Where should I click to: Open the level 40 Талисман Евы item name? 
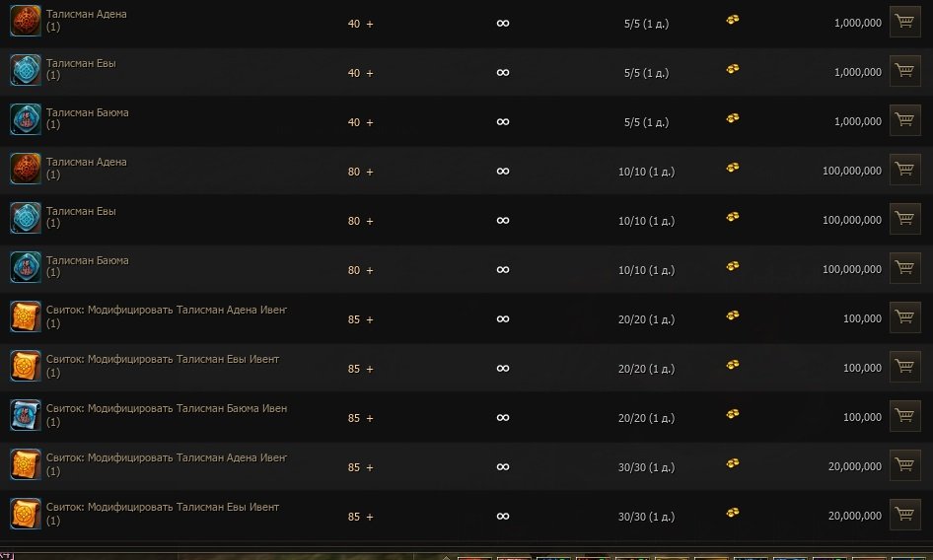click(x=81, y=63)
